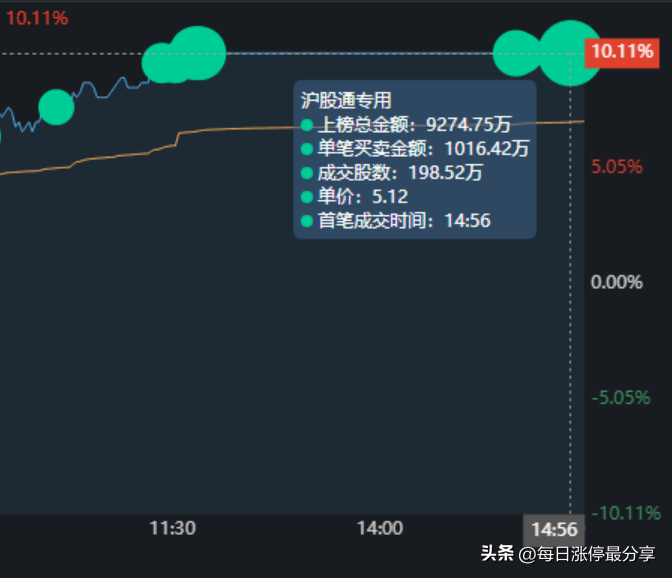Image resolution: width=672 pixels, height=578 pixels.
Task: Select the isolated green bubble on the blue line
Action: (x=56, y=107)
